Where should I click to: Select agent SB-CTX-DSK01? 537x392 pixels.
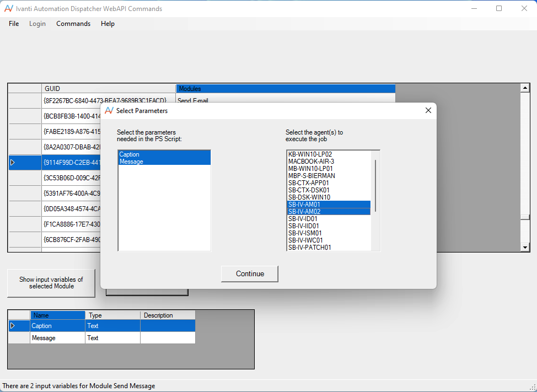(x=329, y=190)
